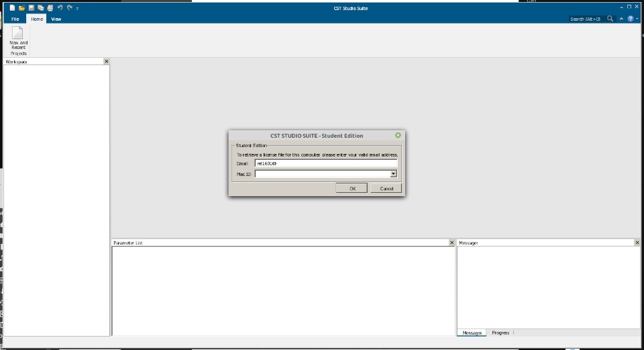Click the Save All stacked-disks icon

[x=41, y=8]
